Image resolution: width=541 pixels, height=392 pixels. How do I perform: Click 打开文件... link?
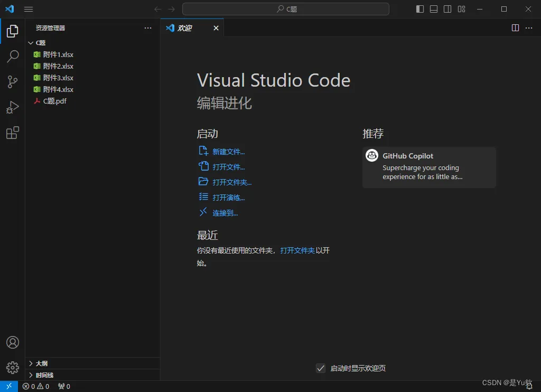tap(228, 167)
